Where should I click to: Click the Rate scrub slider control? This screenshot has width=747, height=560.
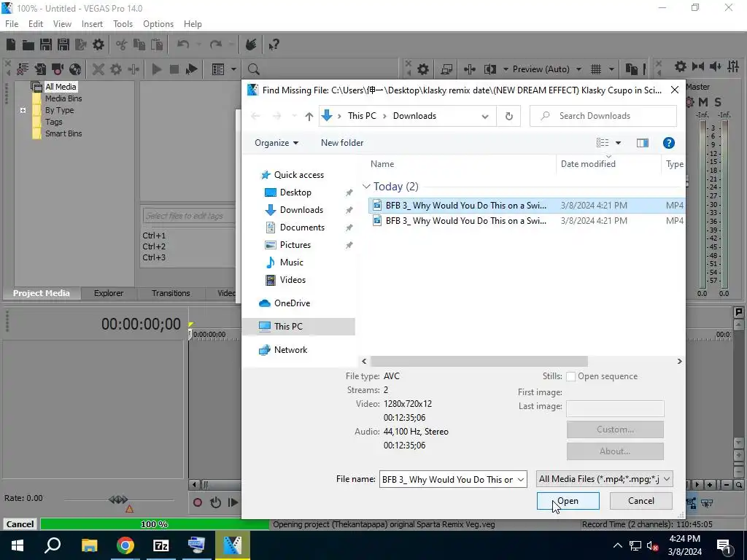(118, 499)
